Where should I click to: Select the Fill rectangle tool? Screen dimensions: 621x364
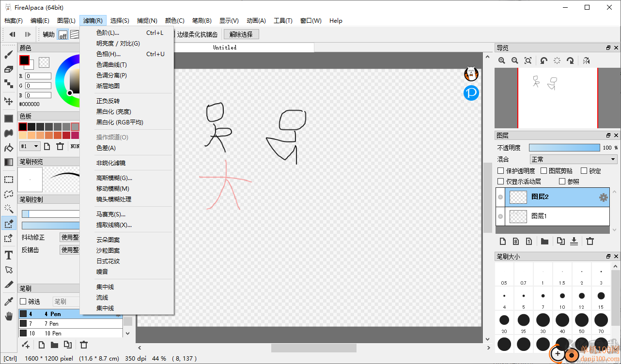pos(9,119)
